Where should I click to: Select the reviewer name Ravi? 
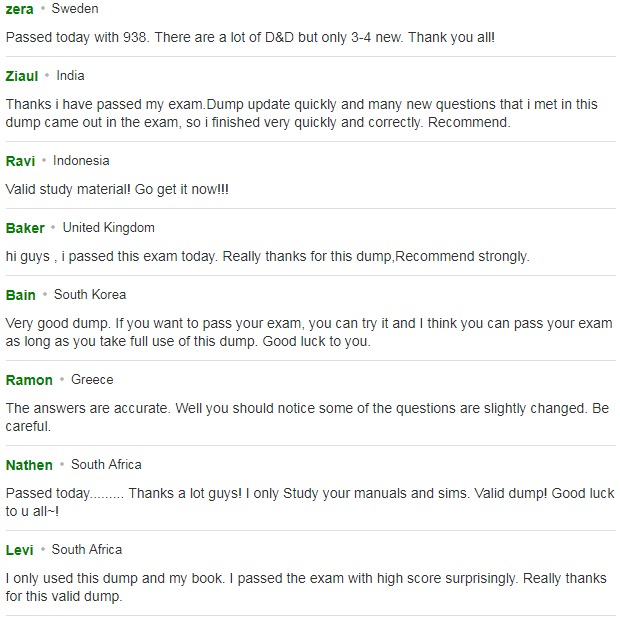21,161
